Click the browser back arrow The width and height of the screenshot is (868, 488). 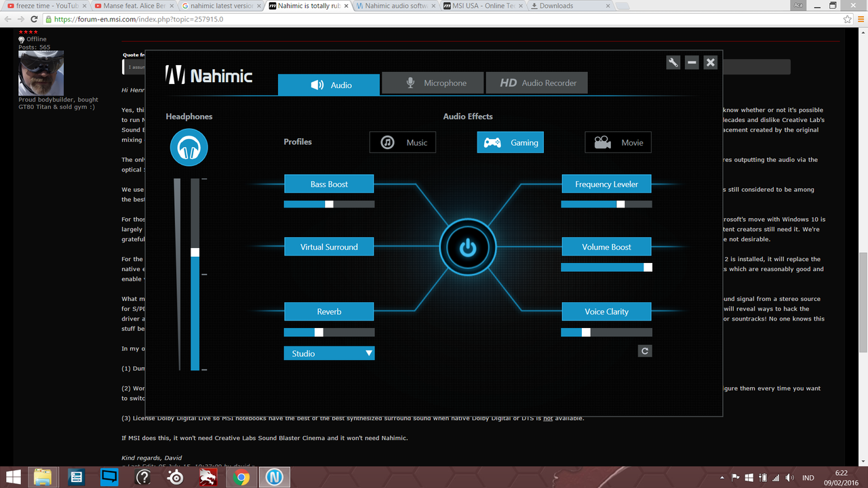pyautogui.click(x=7, y=20)
